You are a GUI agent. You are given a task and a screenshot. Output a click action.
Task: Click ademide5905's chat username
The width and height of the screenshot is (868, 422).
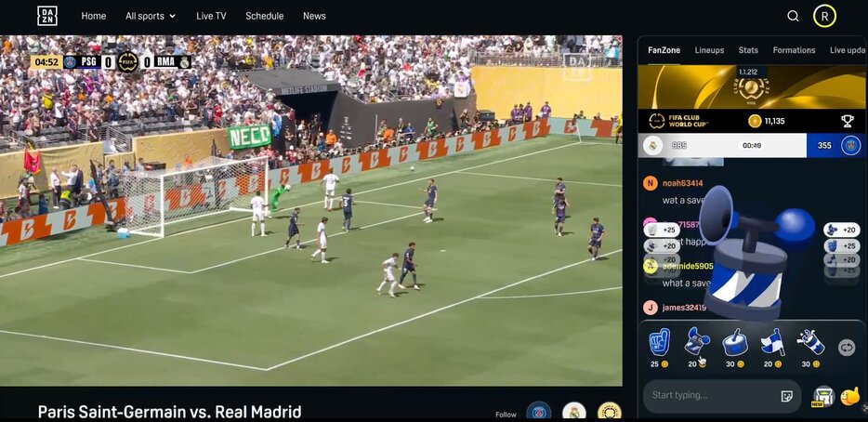(x=688, y=267)
